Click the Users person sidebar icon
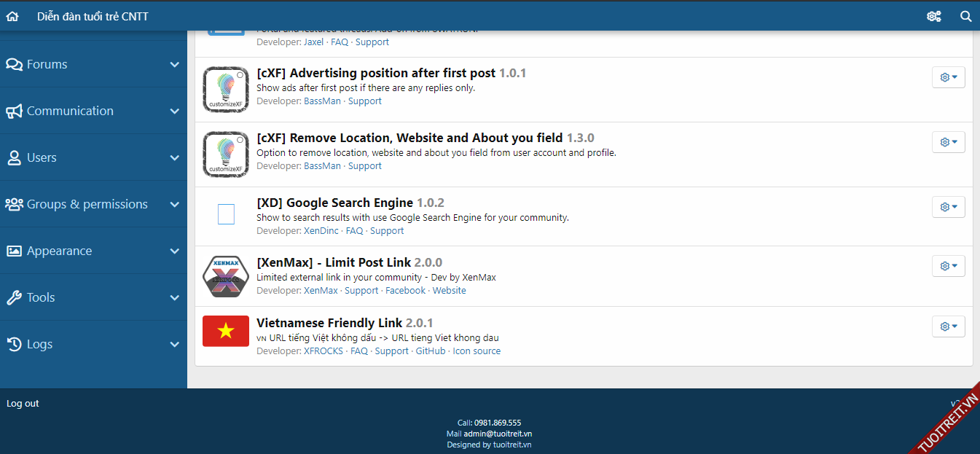This screenshot has width=980, height=454. click(x=14, y=157)
